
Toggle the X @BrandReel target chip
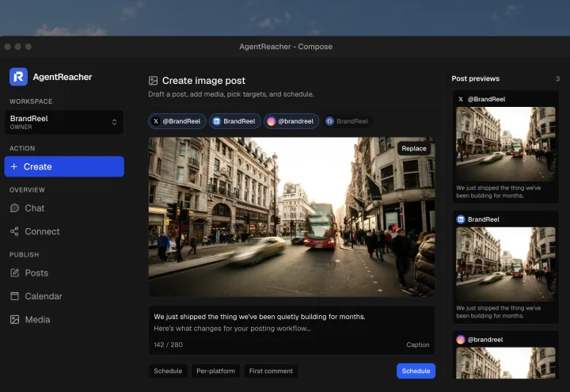tap(177, 121)
